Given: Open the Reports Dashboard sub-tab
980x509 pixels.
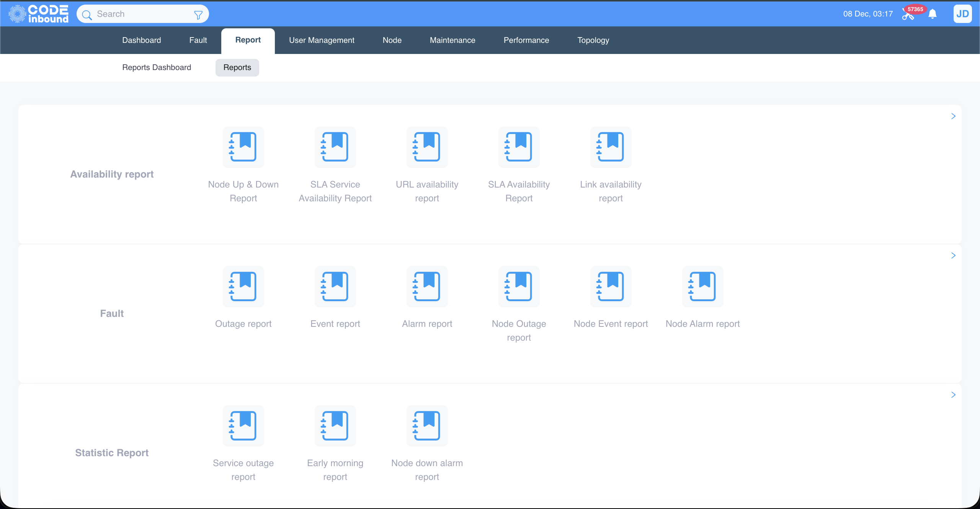Looking at the screenshot, I should click(157, 67).
